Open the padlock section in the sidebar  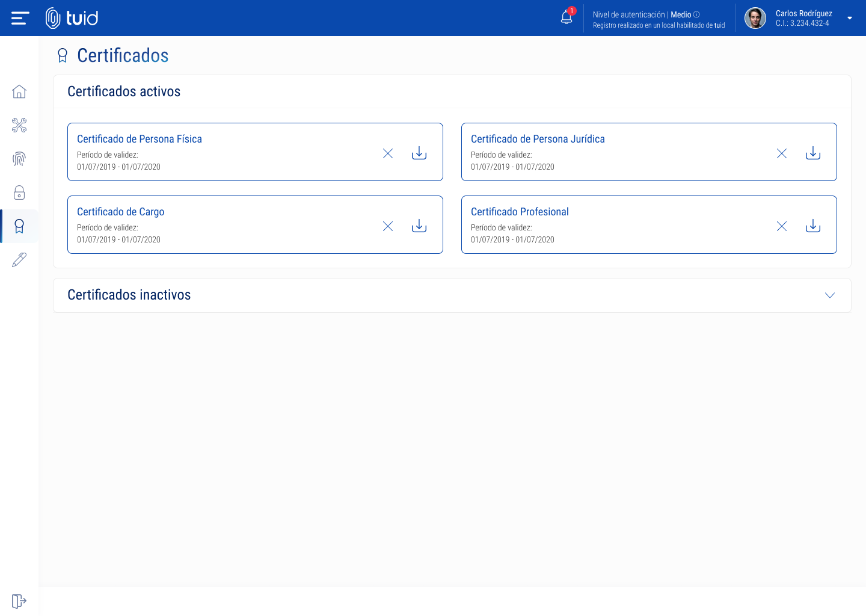19,192
